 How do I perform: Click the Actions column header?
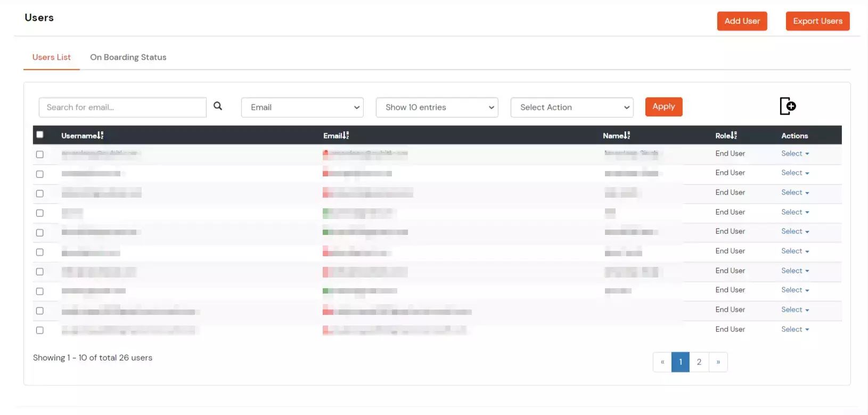(795, 136)
